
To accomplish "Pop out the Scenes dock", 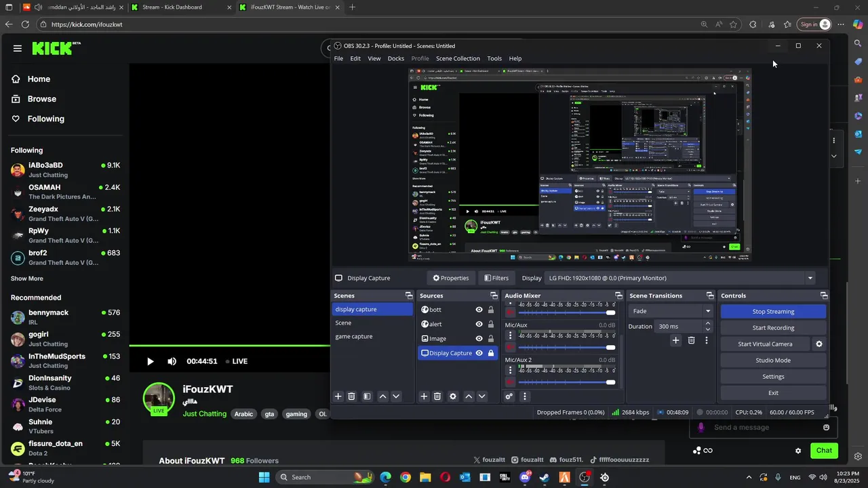I will (x=409, y=296).
